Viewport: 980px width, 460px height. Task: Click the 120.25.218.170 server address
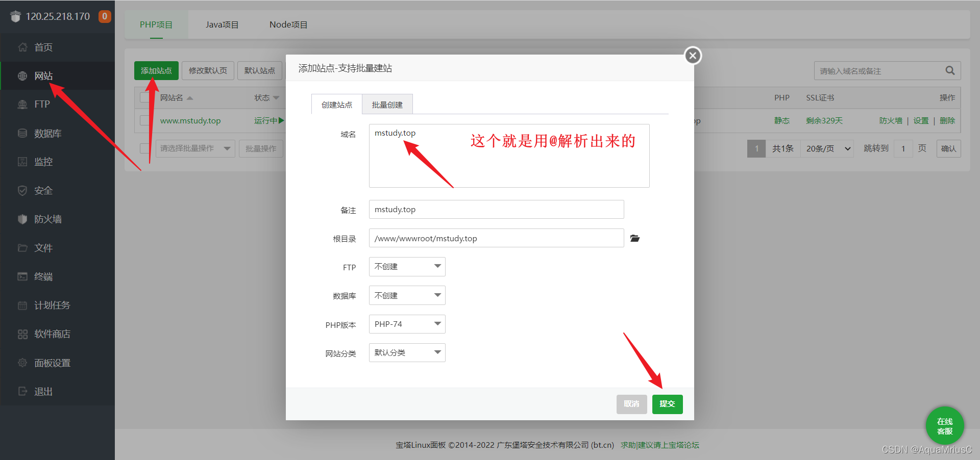pyautogui.click(x=58, y=16)
